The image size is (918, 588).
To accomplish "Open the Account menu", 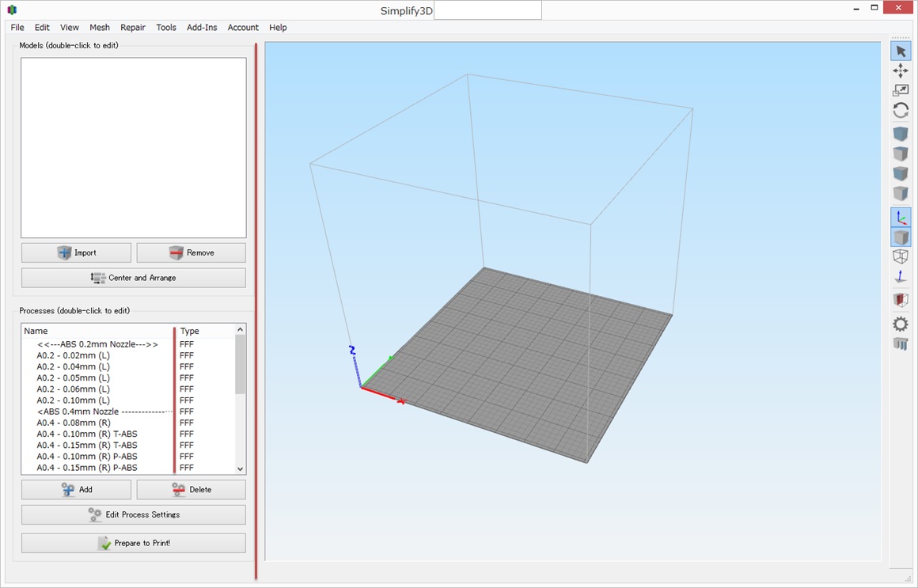I will click(243, 28).
